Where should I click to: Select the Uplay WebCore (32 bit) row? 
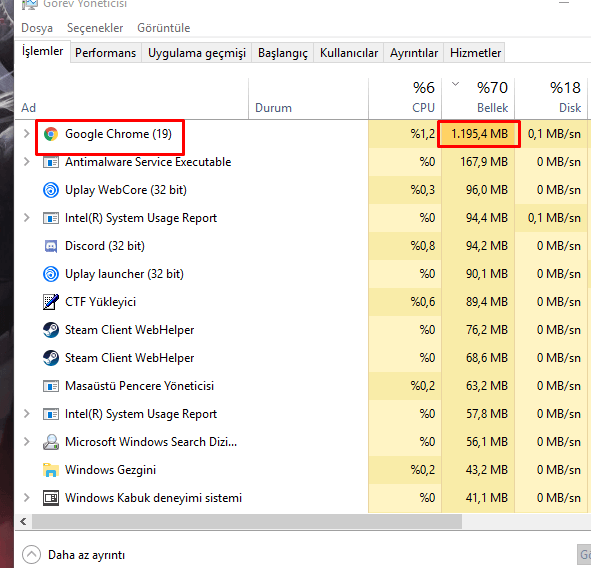(302, 190)
